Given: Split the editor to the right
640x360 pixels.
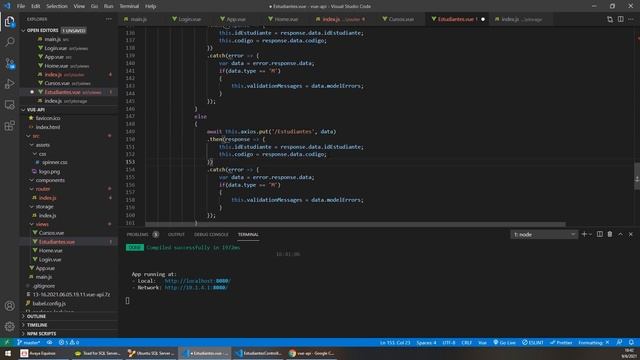Looking at the screenshot, I should [x=620, y=19].
